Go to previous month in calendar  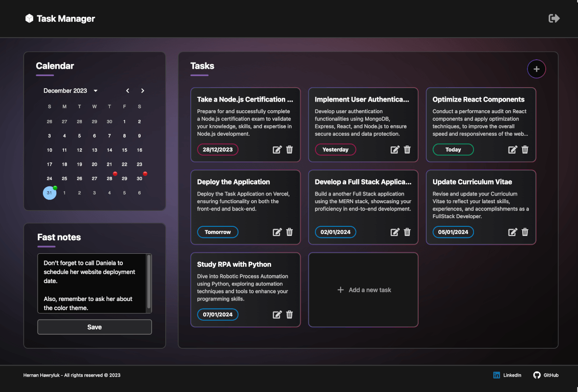click(x=128, y=91)
